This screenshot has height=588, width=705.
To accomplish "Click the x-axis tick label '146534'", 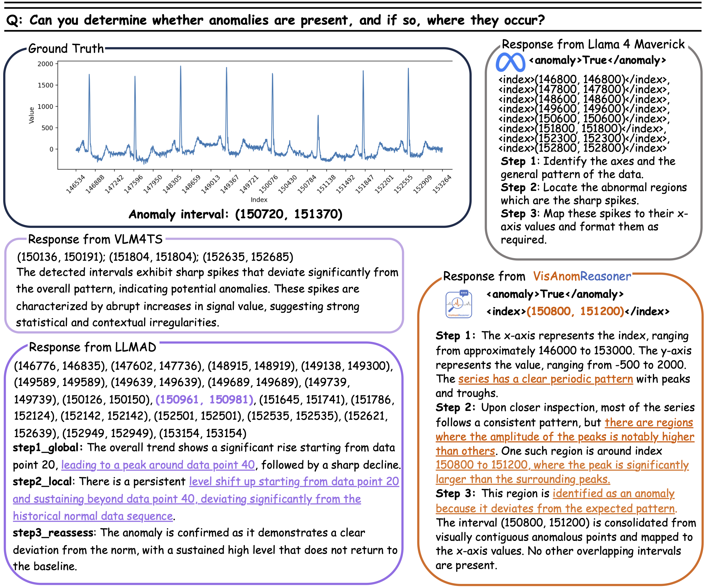I will point(76,184).
